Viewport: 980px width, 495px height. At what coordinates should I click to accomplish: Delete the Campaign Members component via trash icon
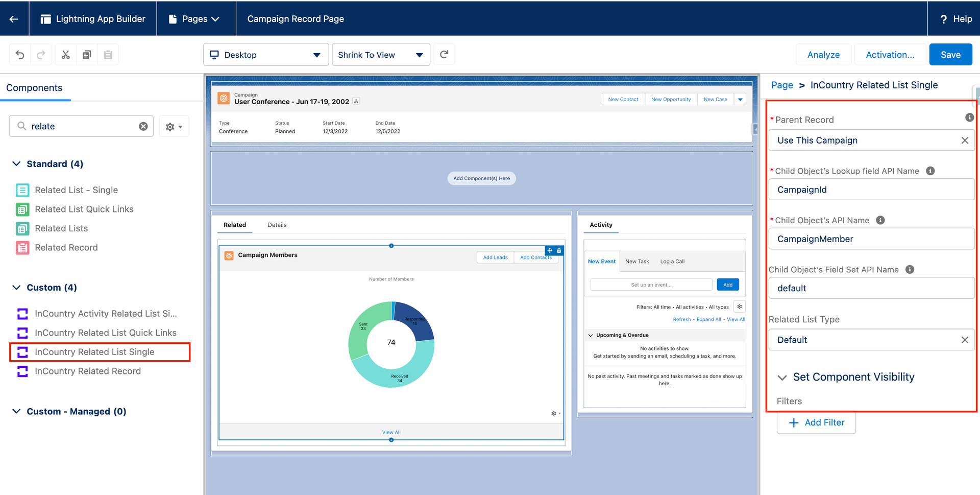[559, 250]
